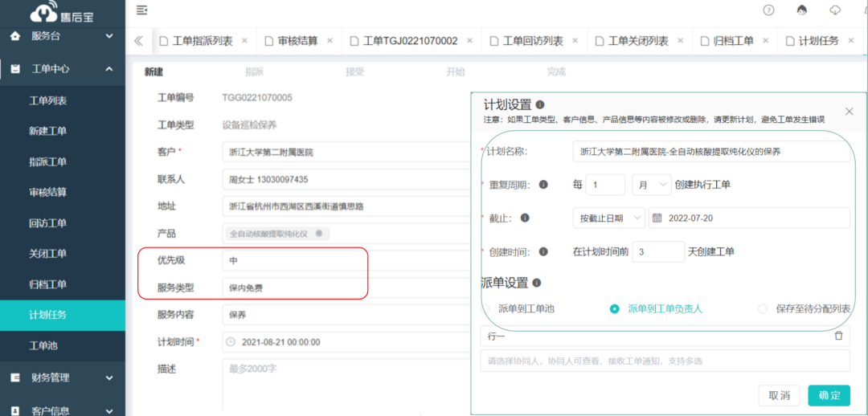The height and width of the screenshot is (416, 868).
Task: Close the 归档工单 tab
Action: coord(766,40)
